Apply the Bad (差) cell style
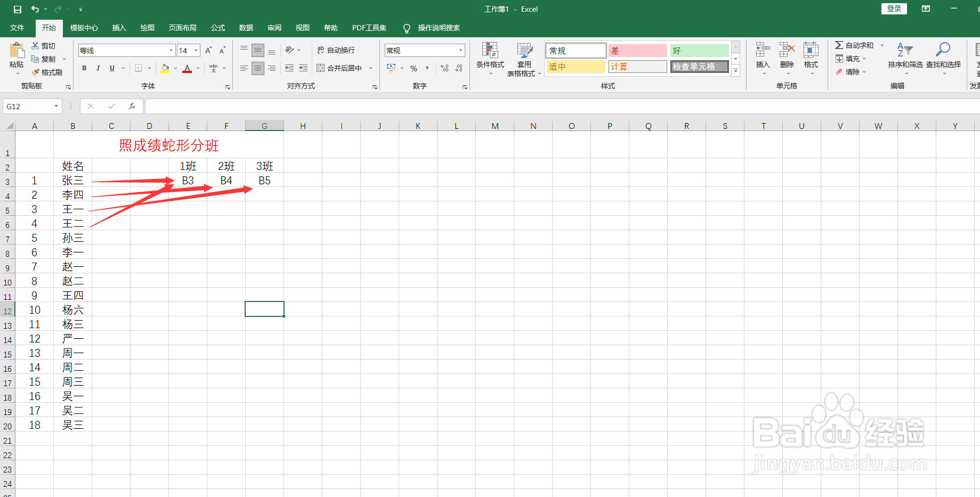Screen dimensions: 980x497 coord(637,51)
